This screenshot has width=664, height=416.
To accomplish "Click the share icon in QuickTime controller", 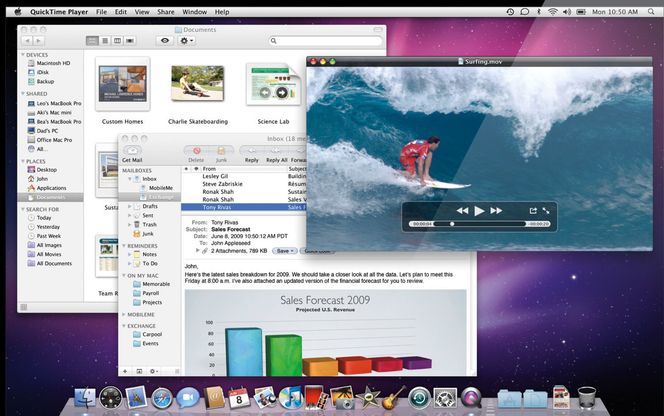I will point(533,211).
